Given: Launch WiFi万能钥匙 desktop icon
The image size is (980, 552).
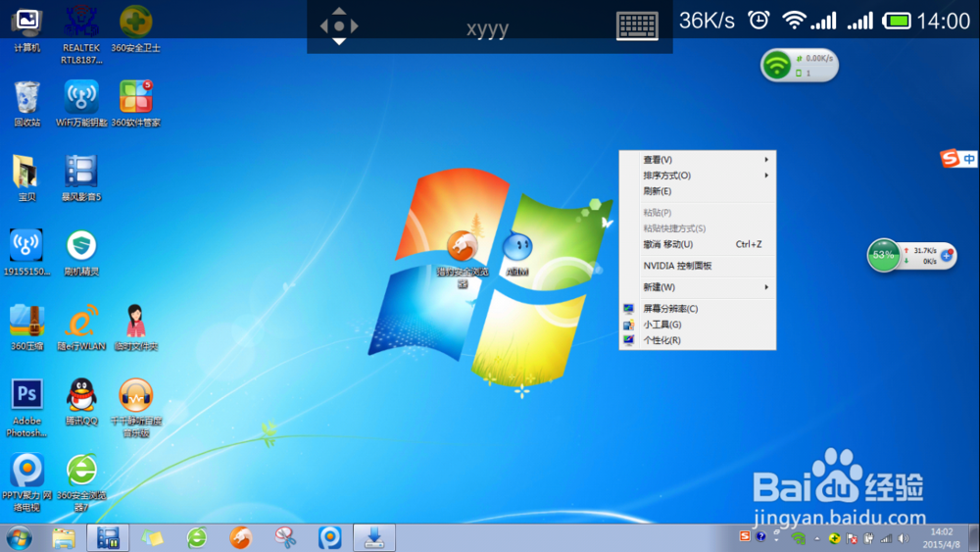Looking at the screenshot, I should point(81,103).
